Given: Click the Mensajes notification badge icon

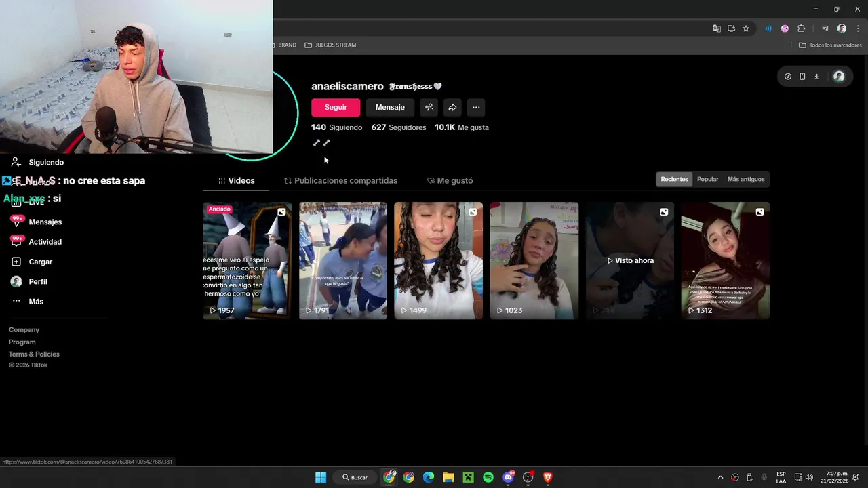Looking at the screenshot, I should click(x=16, y=222).
